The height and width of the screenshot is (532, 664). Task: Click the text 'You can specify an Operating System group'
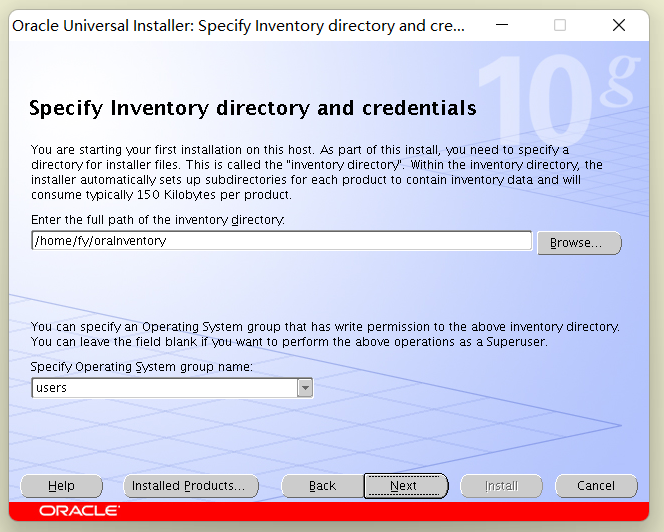[325, 334]
